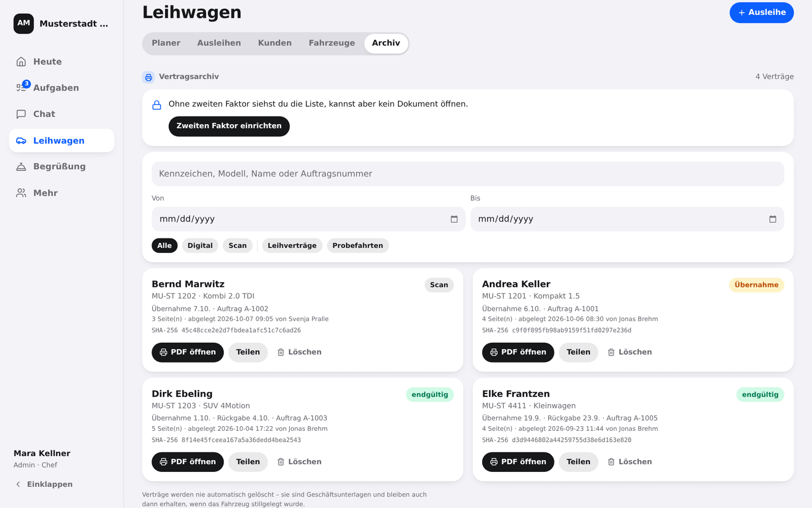
Task: Open Begrüßung in sidebar
Action: click(x=61, y=167)
